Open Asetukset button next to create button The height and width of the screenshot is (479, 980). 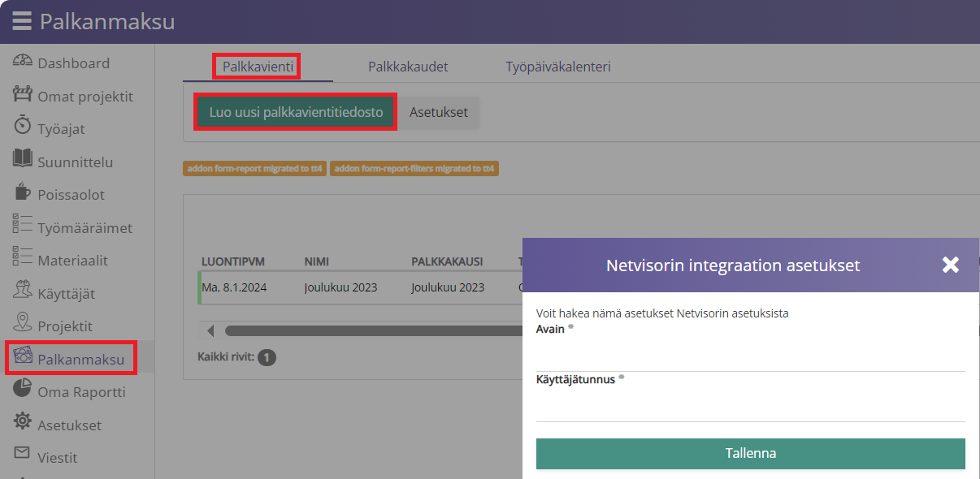coord(439,112)
